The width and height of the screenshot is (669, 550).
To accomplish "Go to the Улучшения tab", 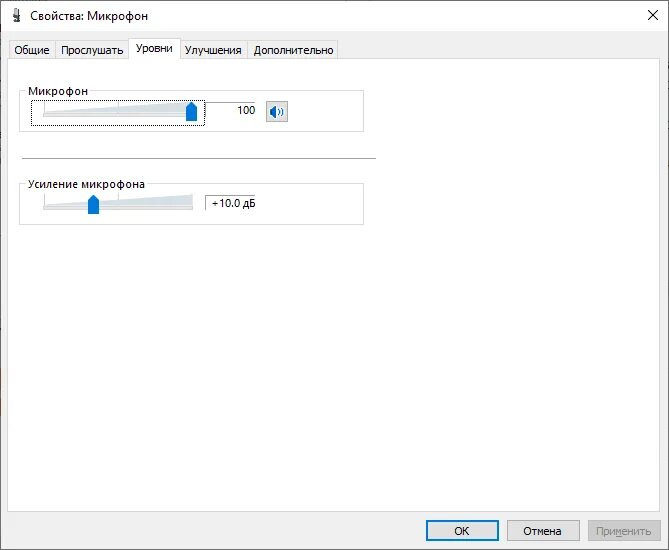I will point(213,50).
